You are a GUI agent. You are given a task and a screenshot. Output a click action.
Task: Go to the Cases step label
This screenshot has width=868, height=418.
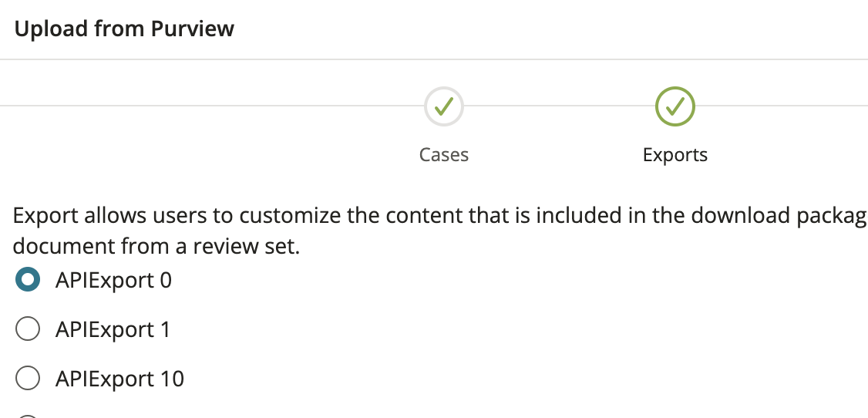(x=444, y=154)
